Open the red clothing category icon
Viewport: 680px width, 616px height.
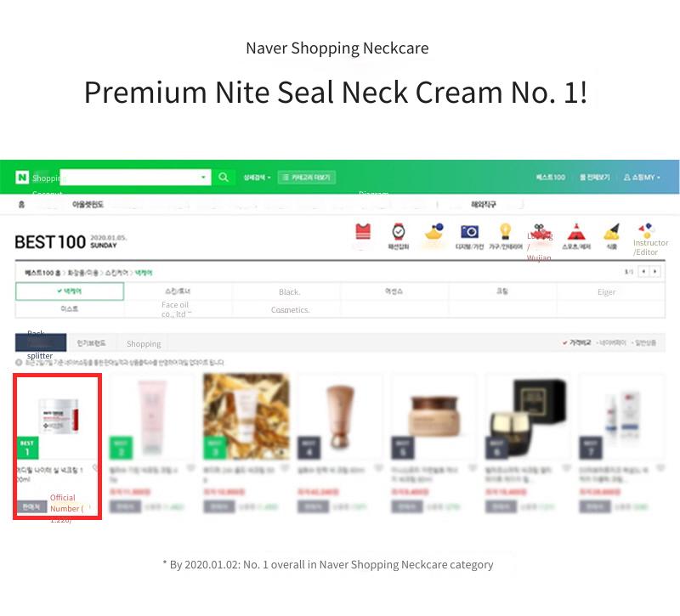tap(363, 231)
